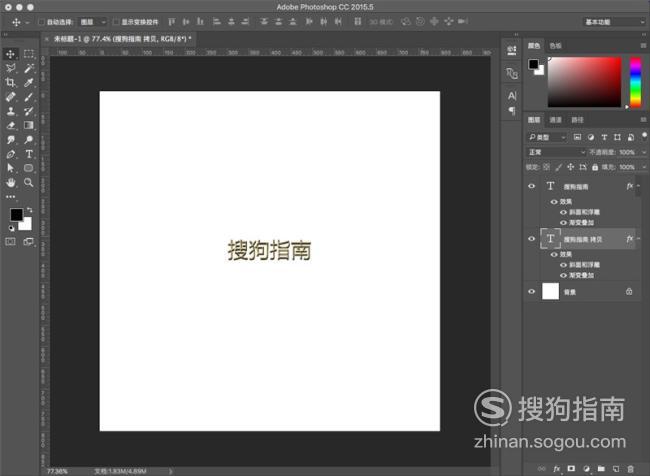The width and height of the screenshot is (650, 476).
Task: Enable the 自动选择 checkbox
Action: pos(41,22)
